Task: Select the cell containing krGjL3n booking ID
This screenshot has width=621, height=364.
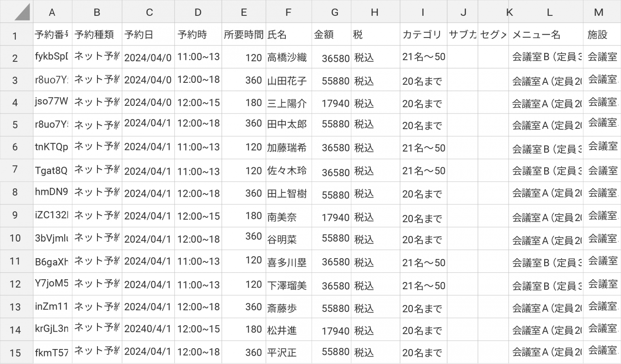Action: point(53,330)
